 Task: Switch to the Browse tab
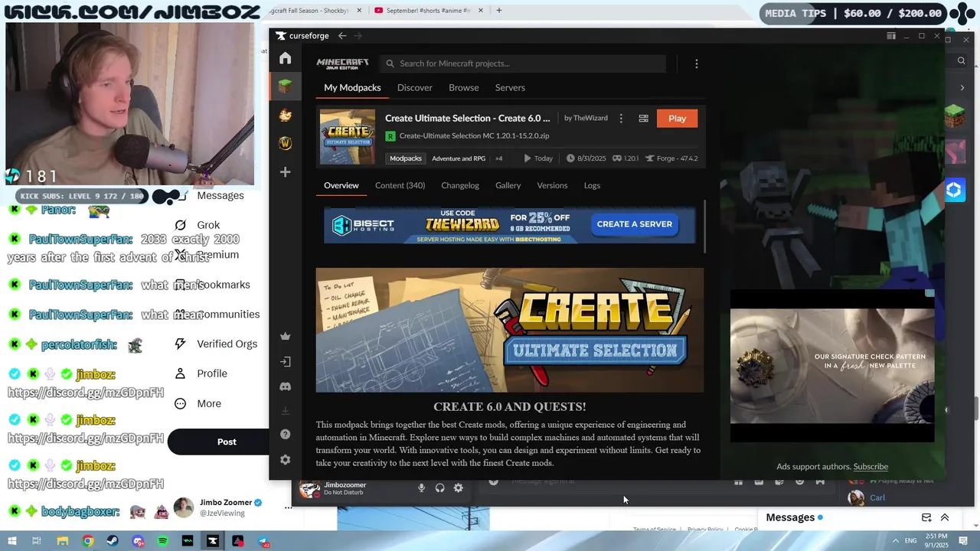(x=463, y=87)
